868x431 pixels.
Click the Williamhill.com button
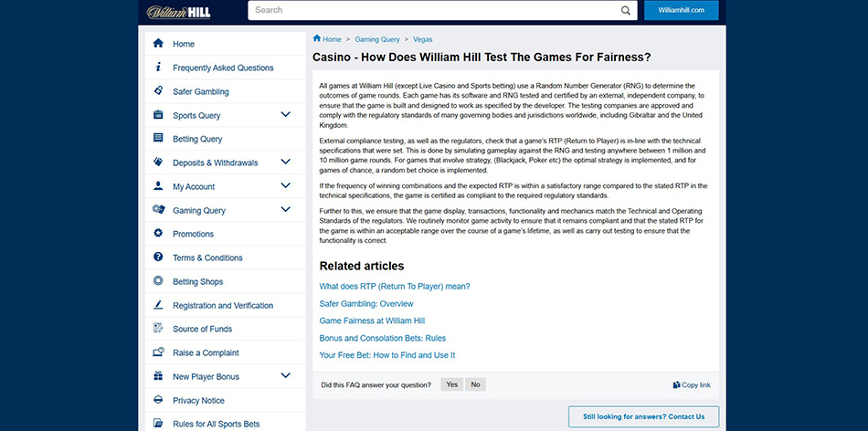[681, 10]
